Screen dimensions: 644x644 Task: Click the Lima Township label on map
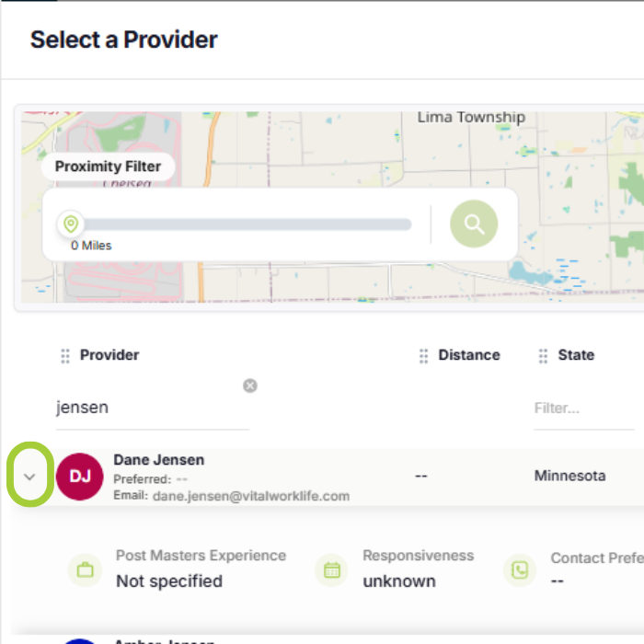(x=471, y=118)
